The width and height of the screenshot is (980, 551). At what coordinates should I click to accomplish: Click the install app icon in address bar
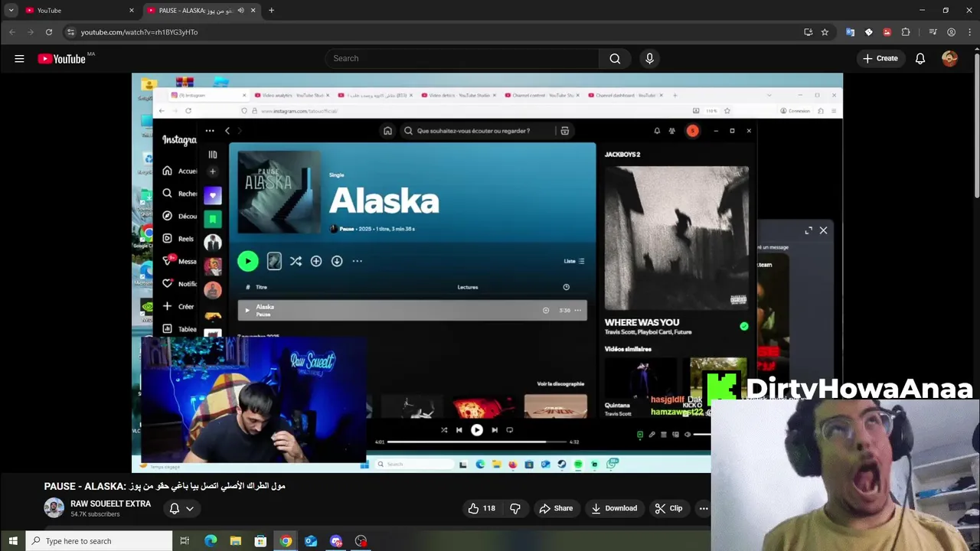(x=808, y=32)
